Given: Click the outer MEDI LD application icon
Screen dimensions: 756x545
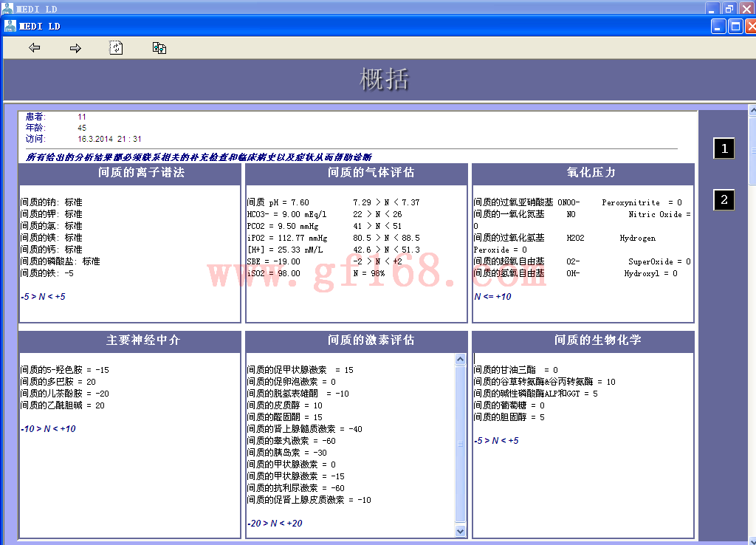Looking at the screenshot, I should [x=7, y=8].
